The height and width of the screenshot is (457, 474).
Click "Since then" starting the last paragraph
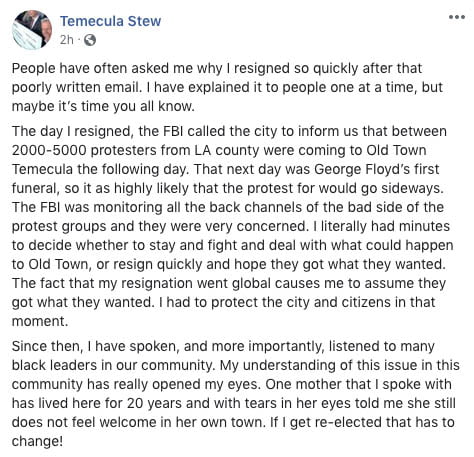tap(47, 346)
